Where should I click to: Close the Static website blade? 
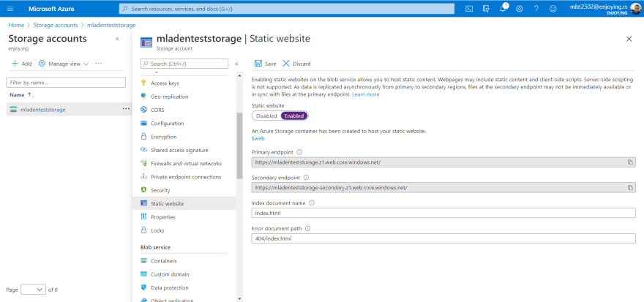tap(629, 39)
